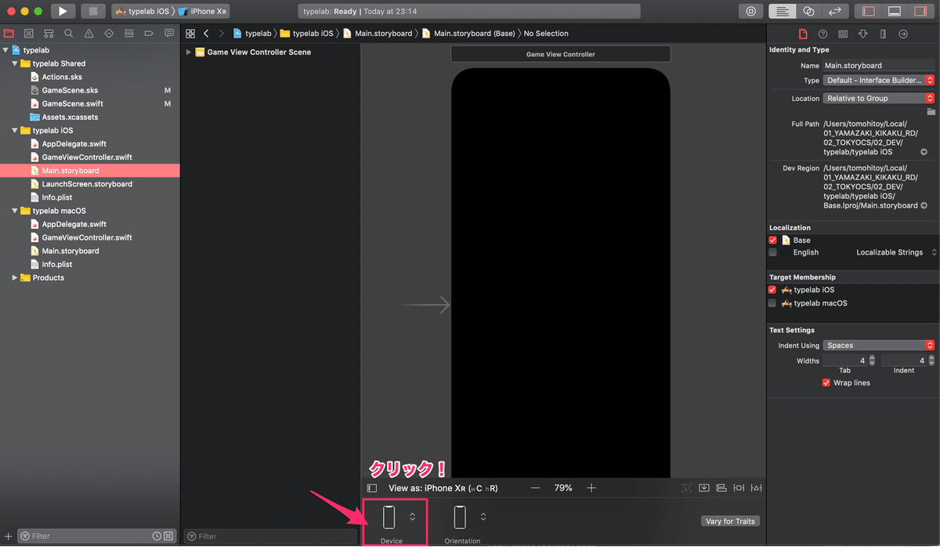
Task: Open the Indent Using dropdown
Action: 879,345
